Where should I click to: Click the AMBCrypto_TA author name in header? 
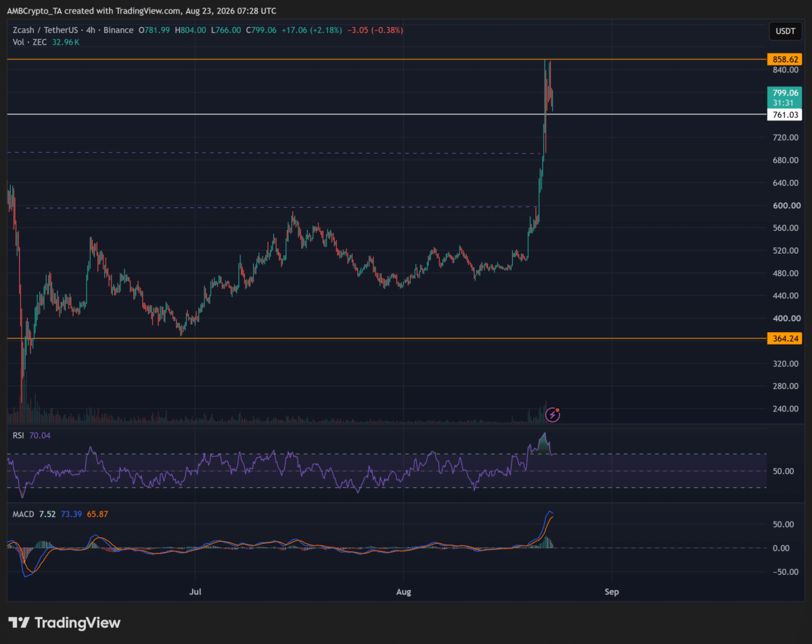[35, 11]
